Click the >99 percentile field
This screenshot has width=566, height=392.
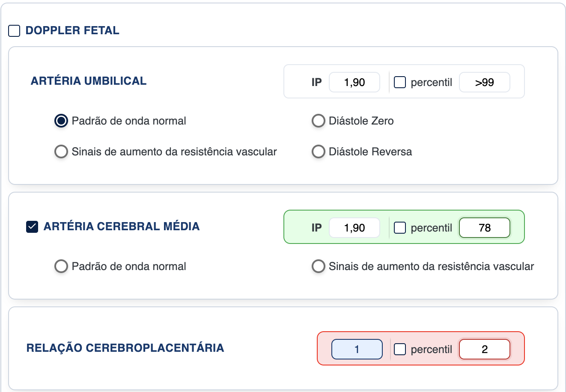[484, 82]
